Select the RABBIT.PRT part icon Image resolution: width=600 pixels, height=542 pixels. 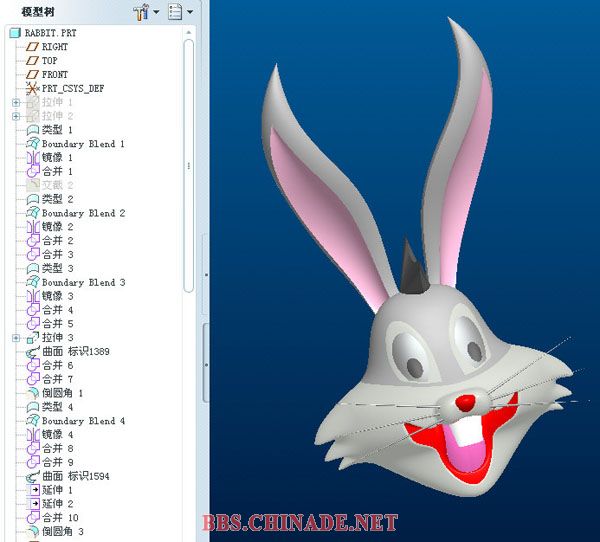point(15,33)
